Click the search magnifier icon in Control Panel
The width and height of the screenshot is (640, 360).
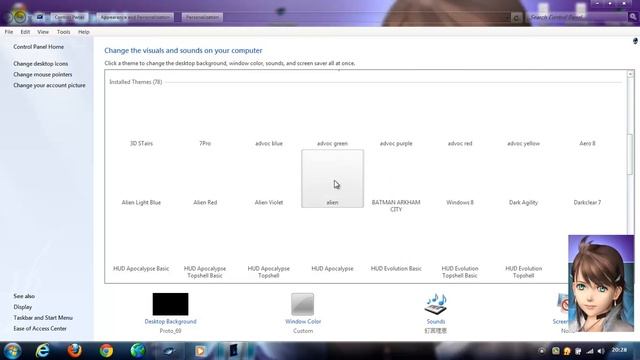[x=633, y=17]
